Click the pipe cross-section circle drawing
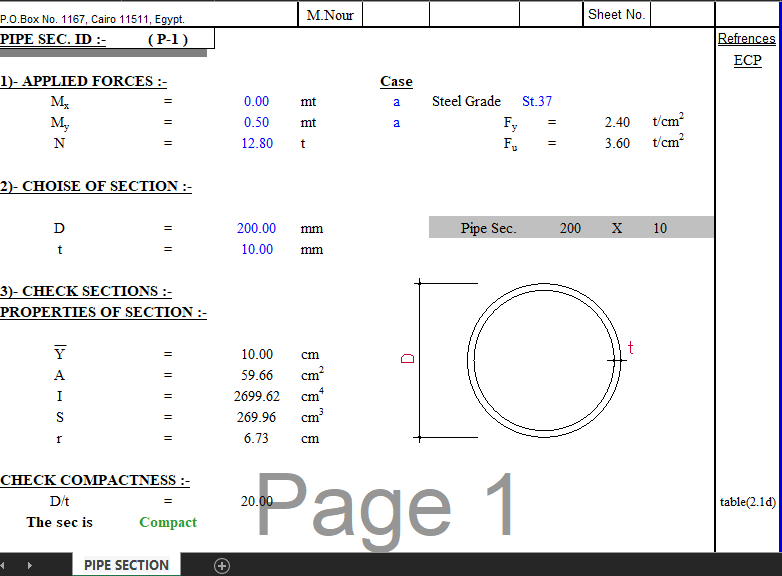 tap(544, 360)
